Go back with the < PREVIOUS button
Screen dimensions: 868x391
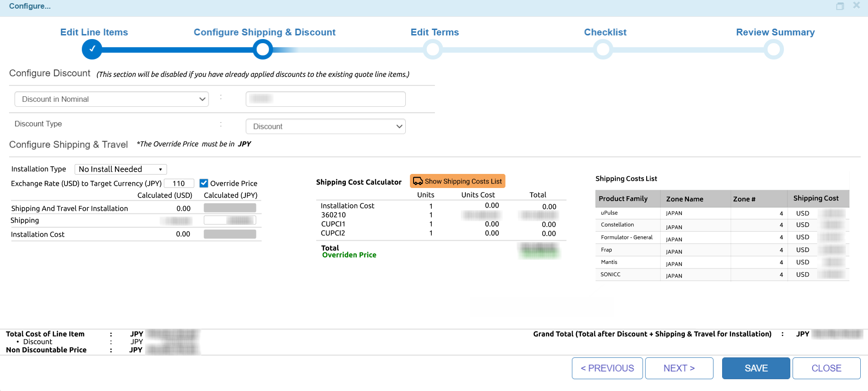[x=607, y=368]
